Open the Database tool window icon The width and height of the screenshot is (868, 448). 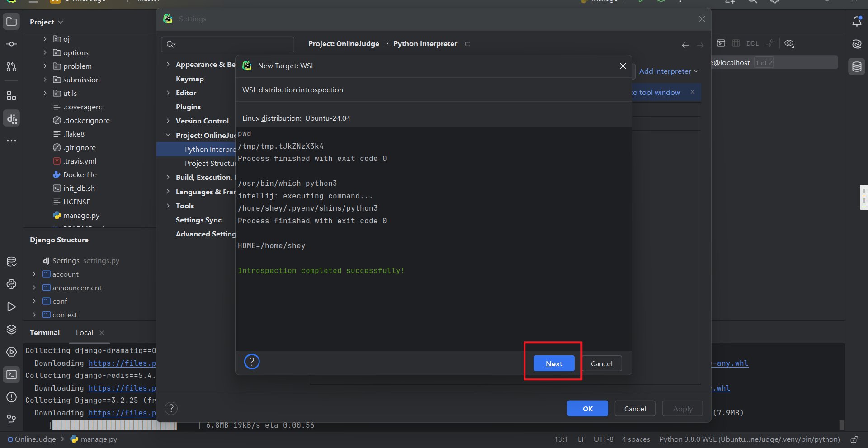coord(857,67)
